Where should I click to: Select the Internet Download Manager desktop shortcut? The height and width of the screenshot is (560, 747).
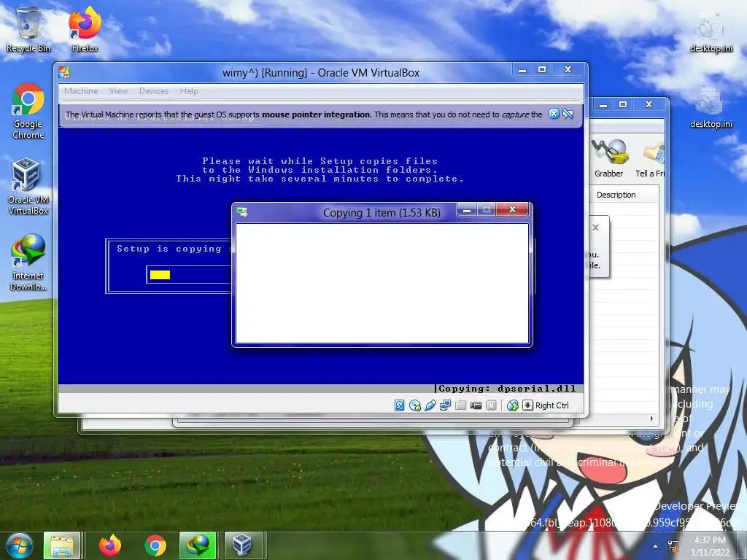point(28,262)
